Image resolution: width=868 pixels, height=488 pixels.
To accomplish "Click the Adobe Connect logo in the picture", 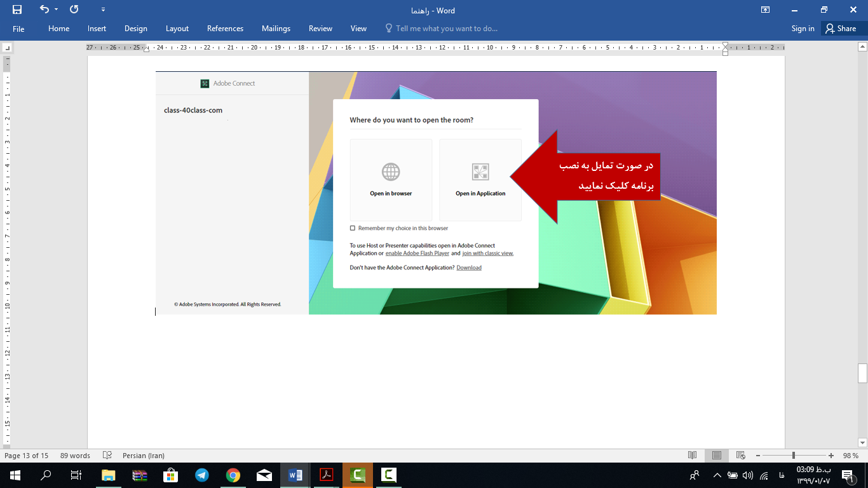I will pos(205,83).
